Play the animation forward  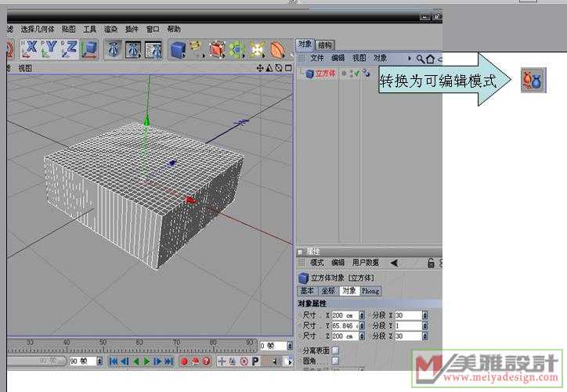[146, 361]
